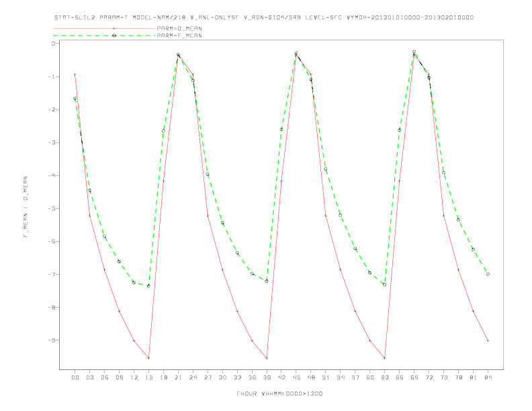Image resolution: width=532 pixels, height=411 pixels.
Task: Click the red O_MEAN minimum point at hour 63
Action: (385, 358)
